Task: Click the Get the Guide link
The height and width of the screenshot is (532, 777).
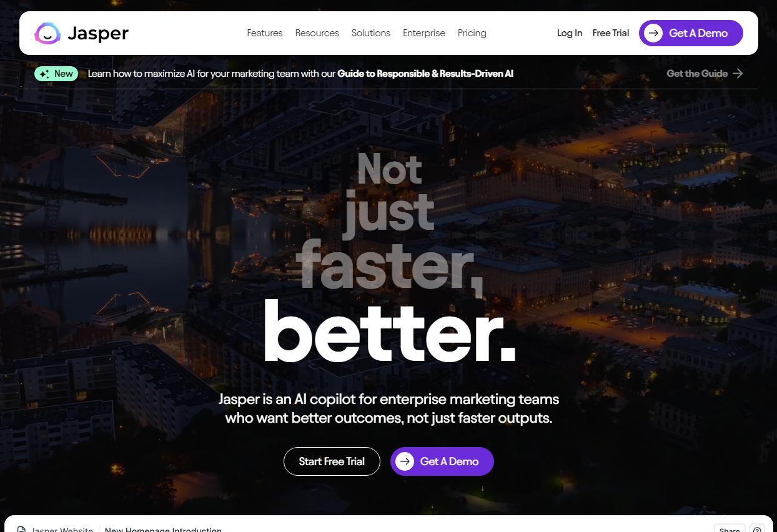Action: [x=697, y=74]
